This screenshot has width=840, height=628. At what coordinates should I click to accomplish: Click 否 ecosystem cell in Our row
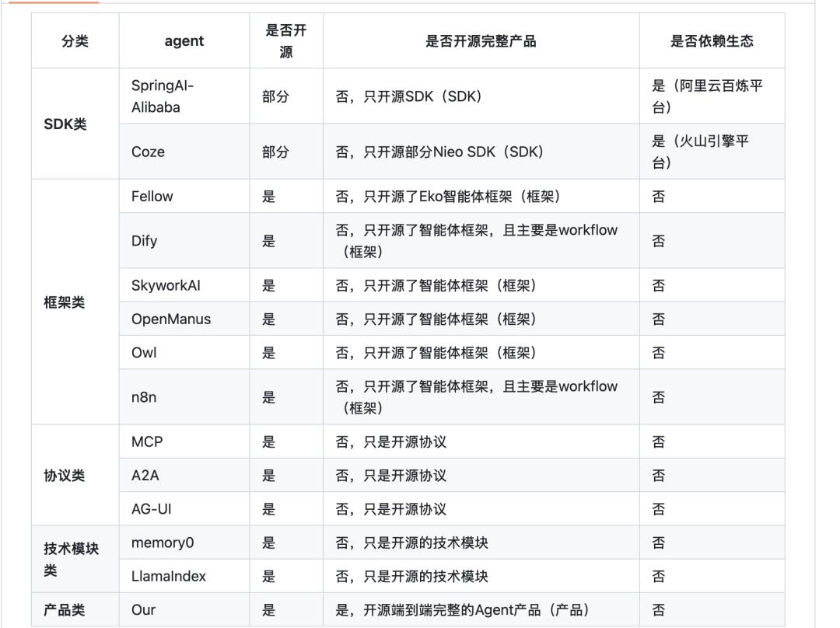[x=712, y=610]
